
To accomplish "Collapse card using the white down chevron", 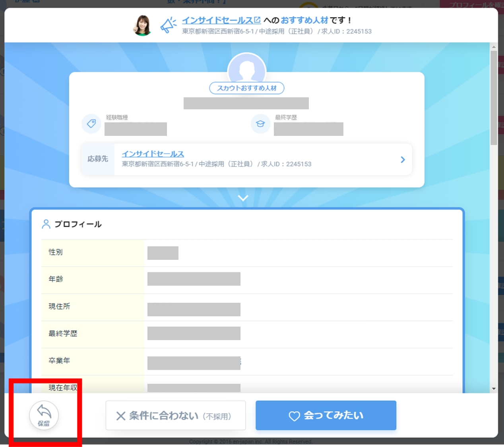I will coord(243,198).
